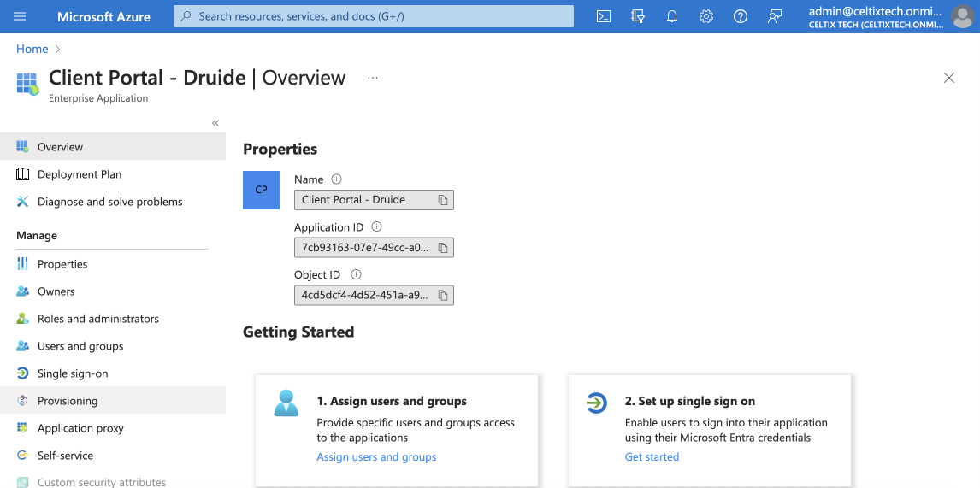The image size is (980, 488).
Task: Copy the Name field value
Action: tap(443, 200)
